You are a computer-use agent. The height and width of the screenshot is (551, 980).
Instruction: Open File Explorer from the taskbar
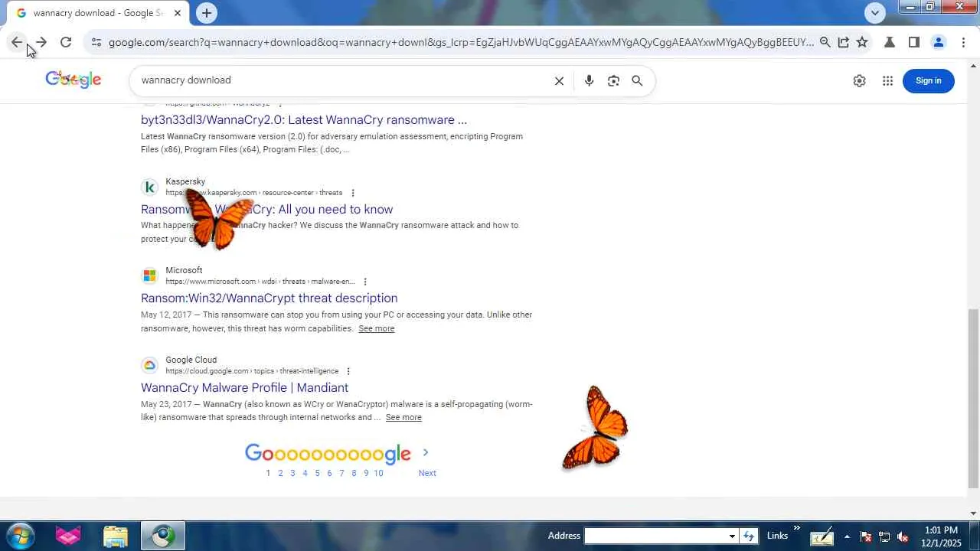115,536
